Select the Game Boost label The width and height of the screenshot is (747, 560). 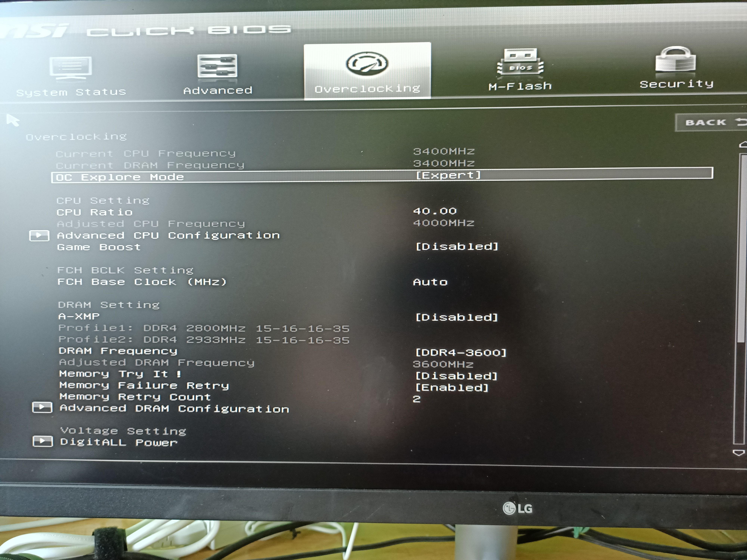click(99, 247)
